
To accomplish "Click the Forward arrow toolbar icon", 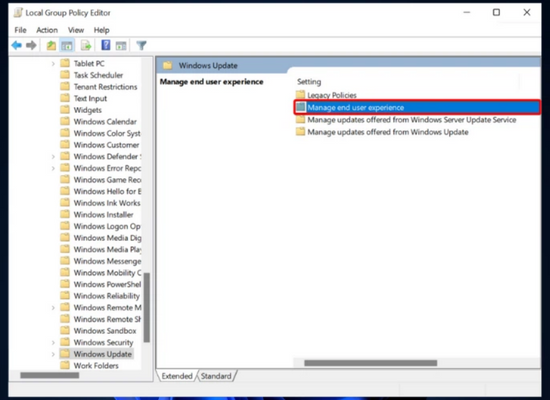I will pyautogui.click(x=31, y=45).
